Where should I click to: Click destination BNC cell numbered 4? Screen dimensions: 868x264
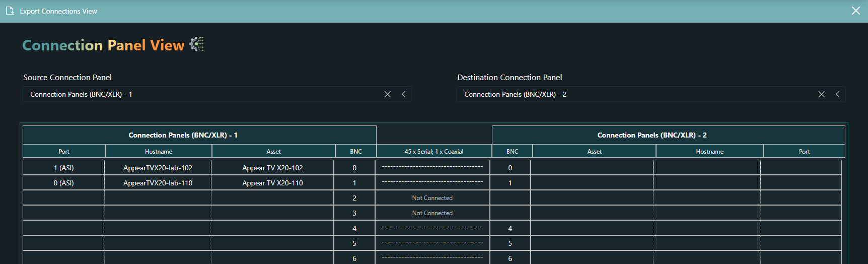click(510, 228)
